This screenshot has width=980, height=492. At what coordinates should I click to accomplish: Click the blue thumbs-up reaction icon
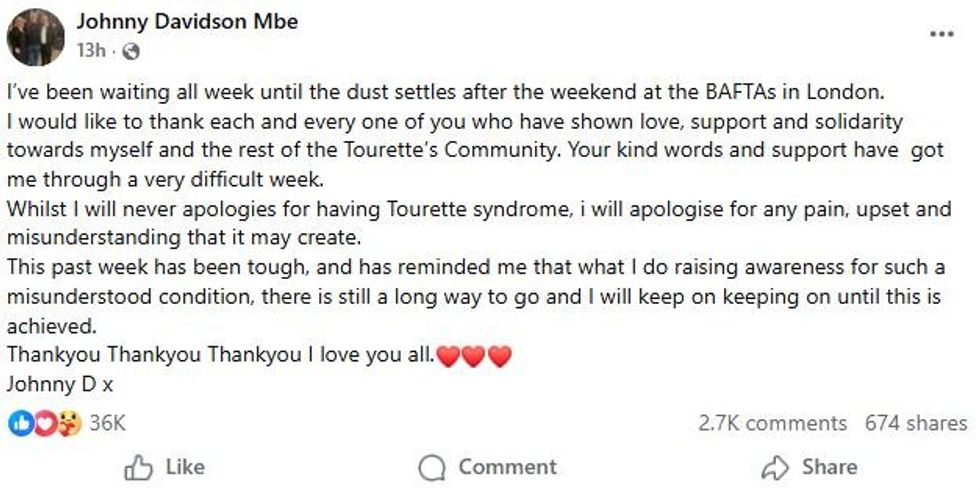tap(20, 423)
